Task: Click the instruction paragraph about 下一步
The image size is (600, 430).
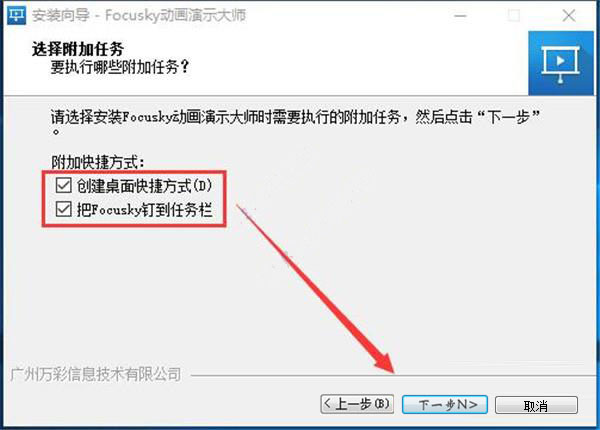Action: [x=295, y=122]
